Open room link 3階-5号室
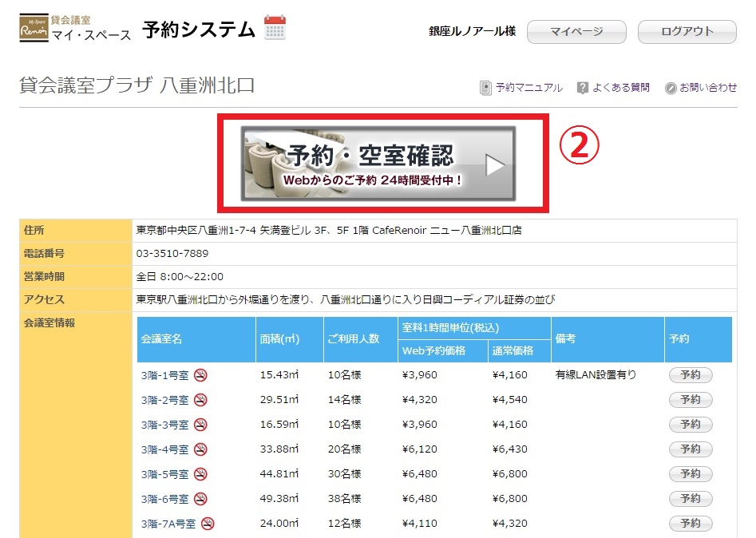 click(x=165, y=475)
